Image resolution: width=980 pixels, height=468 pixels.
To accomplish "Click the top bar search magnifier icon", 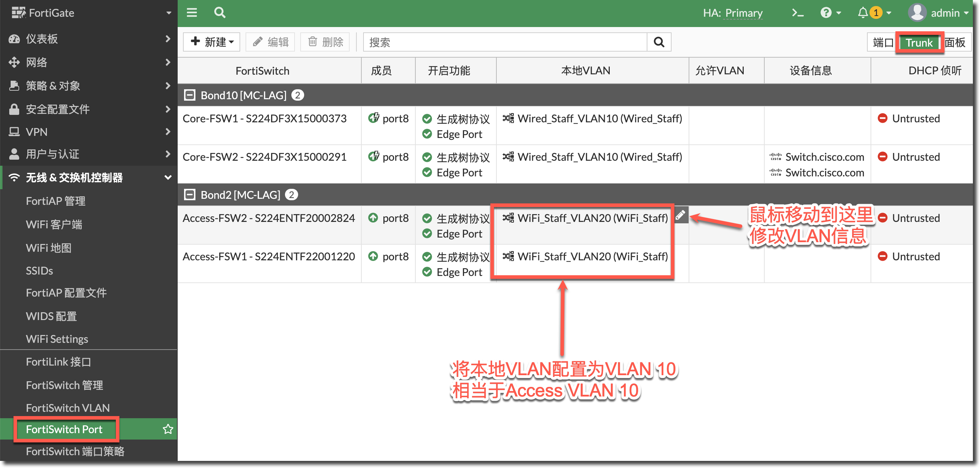I will pyautogui.click(x=220, y=12).
